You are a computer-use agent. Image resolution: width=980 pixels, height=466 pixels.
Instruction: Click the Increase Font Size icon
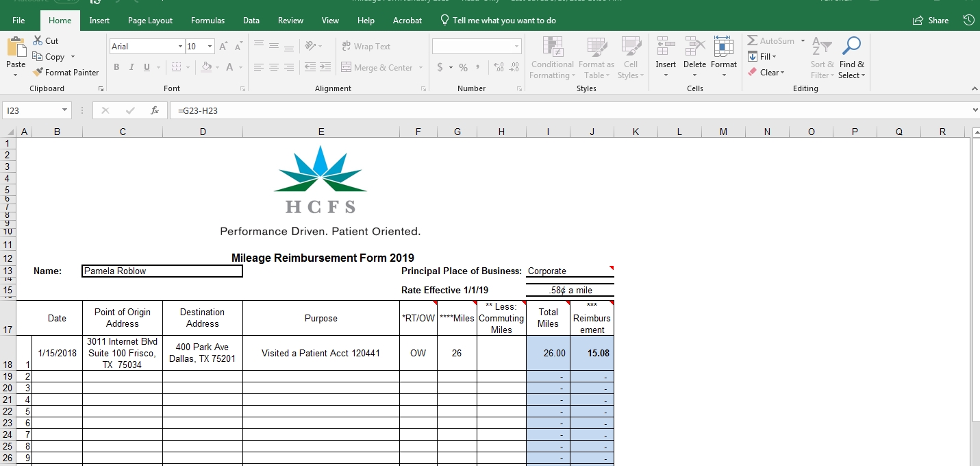coord(223,47)
